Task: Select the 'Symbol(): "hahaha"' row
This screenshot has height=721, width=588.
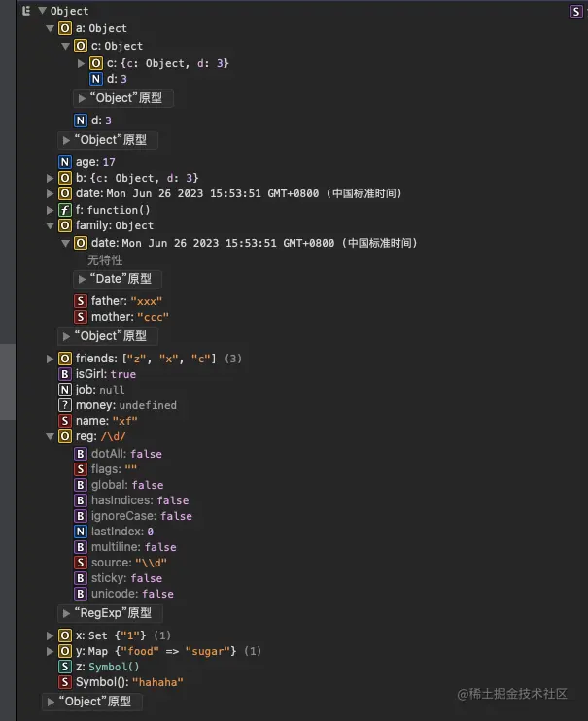Action: pyautogui.click(x=121, y=682)
